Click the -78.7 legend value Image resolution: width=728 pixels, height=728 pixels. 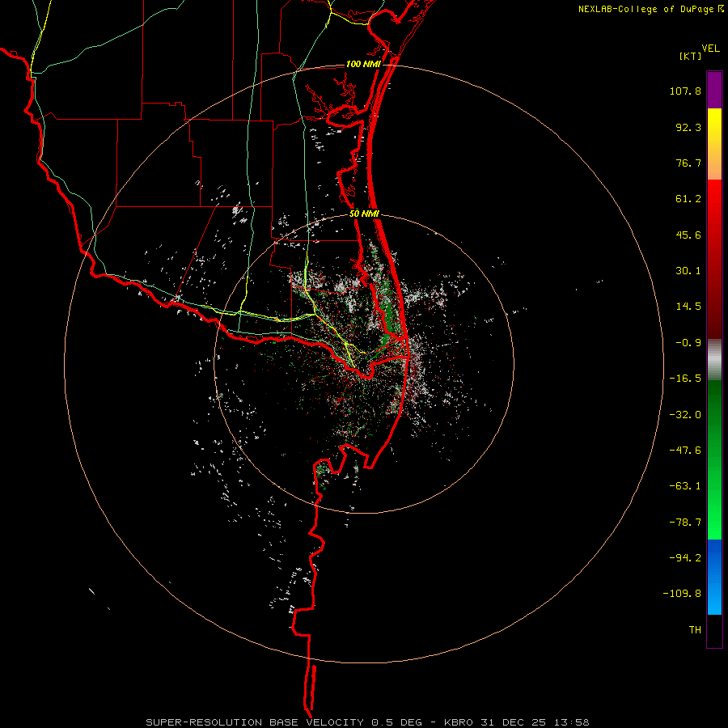[685, 523]
